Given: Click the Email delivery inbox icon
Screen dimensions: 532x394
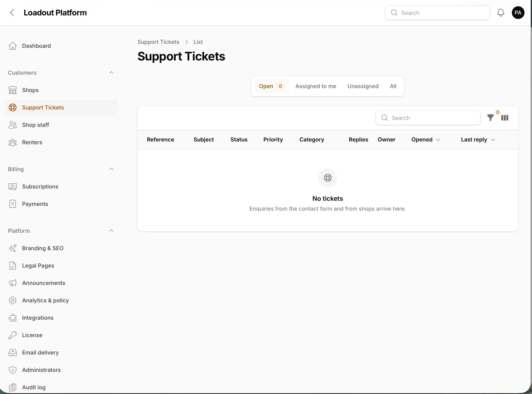Looking at the screenshot, I should click(12, 352).
